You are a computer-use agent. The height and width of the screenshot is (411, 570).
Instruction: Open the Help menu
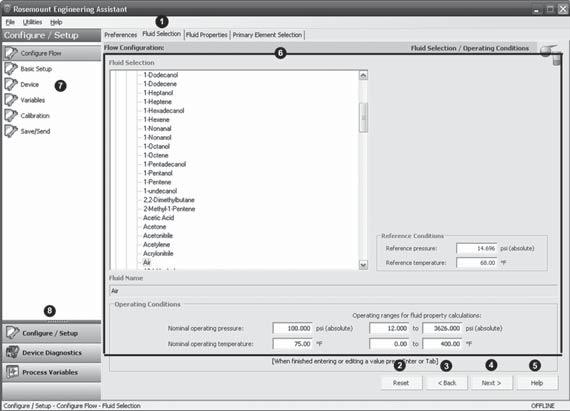click(56, 22)
